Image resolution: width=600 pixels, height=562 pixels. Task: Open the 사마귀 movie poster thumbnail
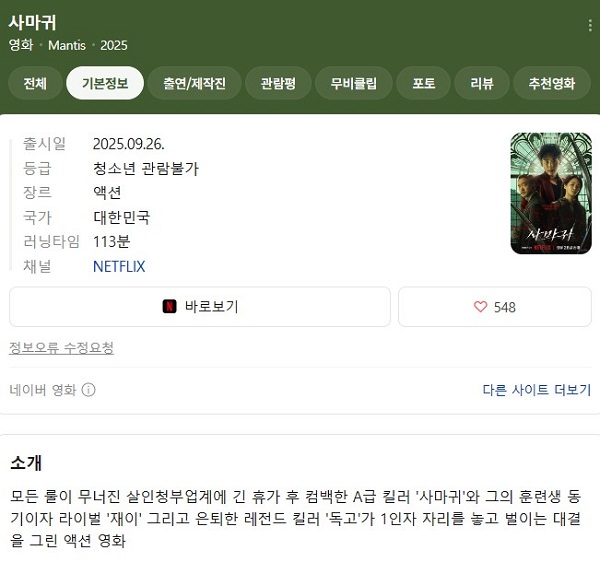(x=551, y=193)
